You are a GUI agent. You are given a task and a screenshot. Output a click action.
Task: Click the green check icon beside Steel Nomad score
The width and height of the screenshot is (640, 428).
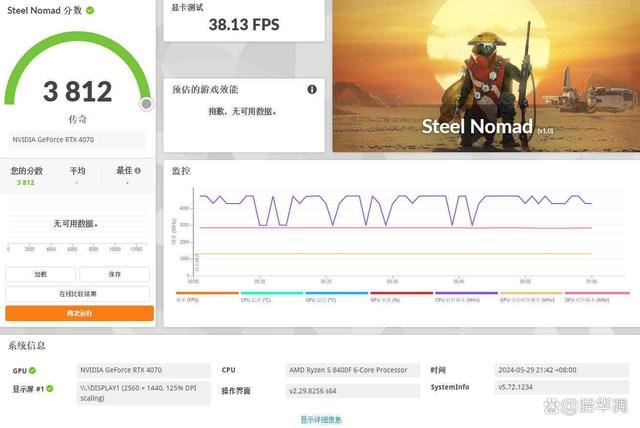point(90,10)
